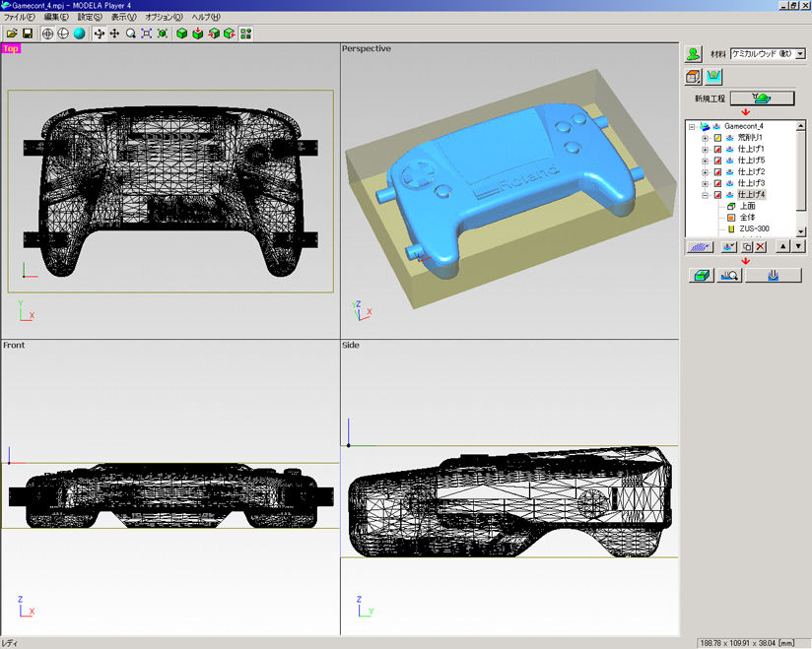Expand the 仕上げ2 tree item
This screenshot has height=649, width=812.
(706, 170)
